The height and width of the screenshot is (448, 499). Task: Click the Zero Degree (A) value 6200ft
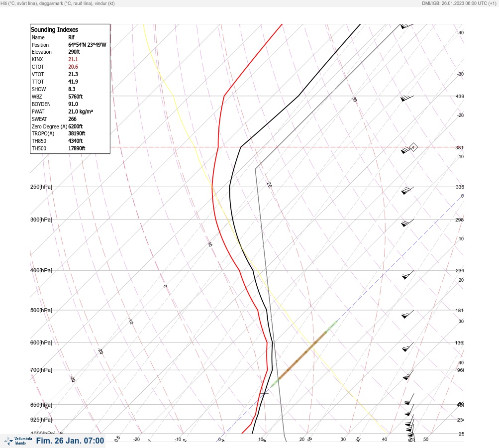[76, 126]
